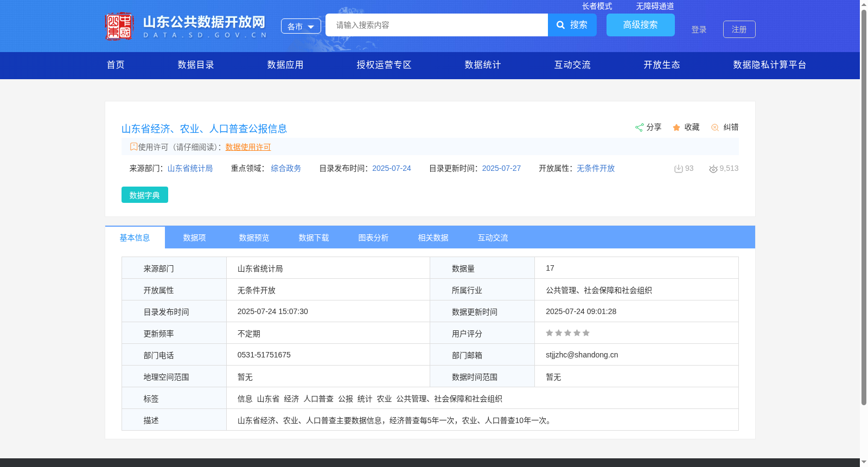The height and width of the screenshot is (467, 868).
Task: Click the 无条件开放 open attribute link
Action: tap(596, 168)
